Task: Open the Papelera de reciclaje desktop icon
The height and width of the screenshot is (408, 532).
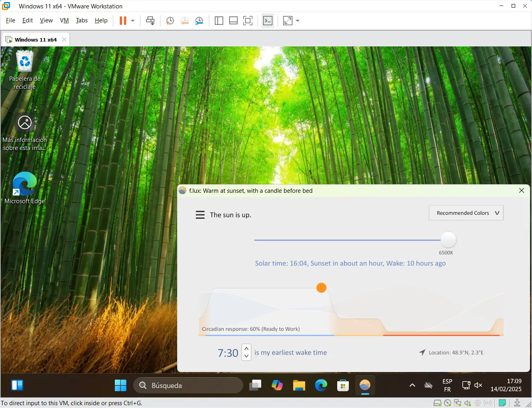Action: coord(25,70)
